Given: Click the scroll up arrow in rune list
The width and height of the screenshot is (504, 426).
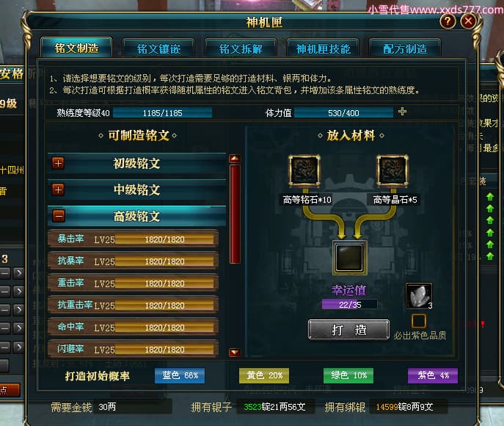Looking at the screenshot, I should point(235,159).
